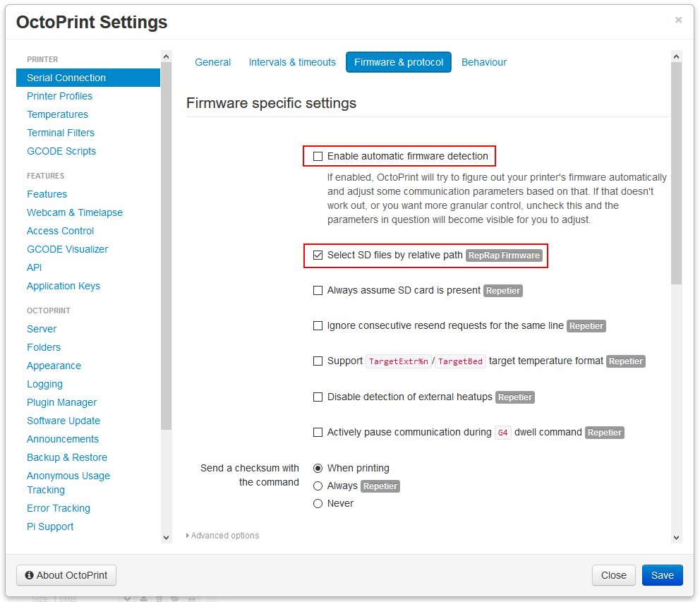Open the Plugin Manager settings
700x602 pixels.
coord(63,402)
